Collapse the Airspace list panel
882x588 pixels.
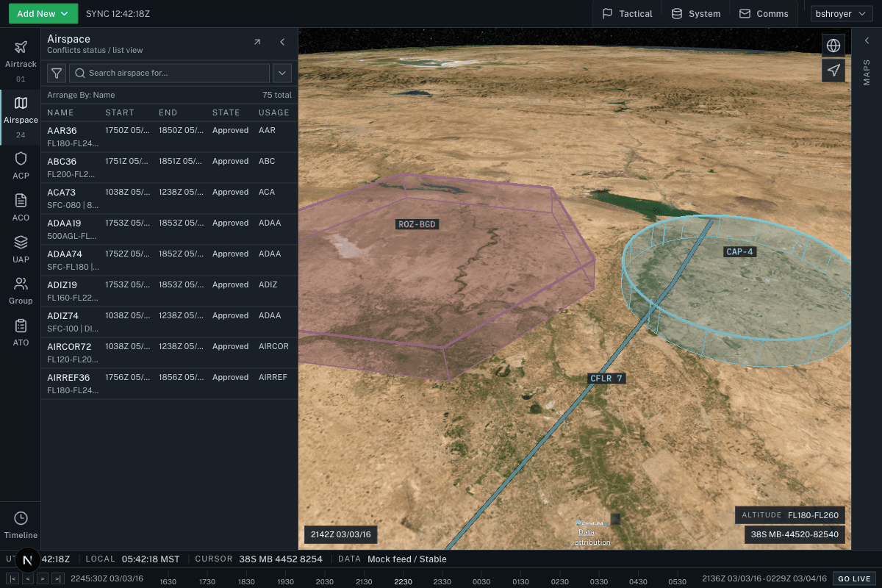pyautogui.click(x=282, y=43)
